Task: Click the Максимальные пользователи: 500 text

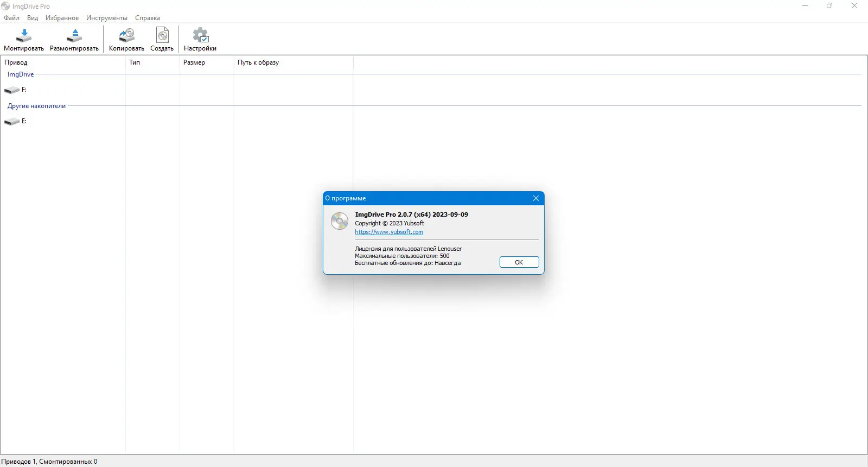Action: click(402, 256)
